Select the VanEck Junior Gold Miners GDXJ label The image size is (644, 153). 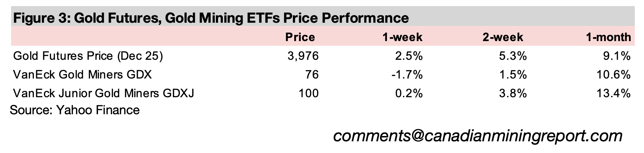[x=103, y=93]
